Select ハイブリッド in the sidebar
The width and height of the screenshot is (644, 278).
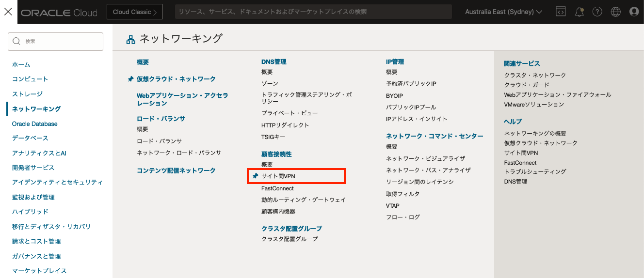[30, 212]
